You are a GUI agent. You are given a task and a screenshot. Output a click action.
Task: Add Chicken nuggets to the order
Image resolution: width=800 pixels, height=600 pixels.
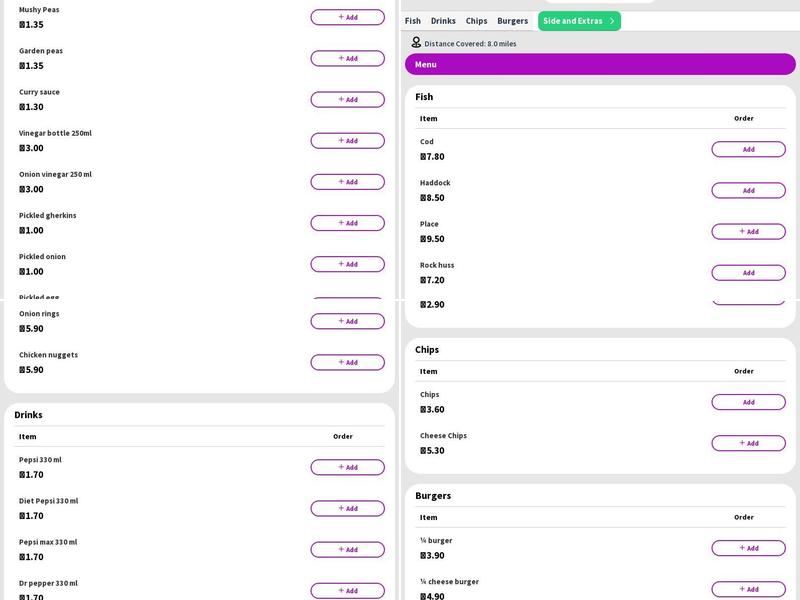[347, 362]
